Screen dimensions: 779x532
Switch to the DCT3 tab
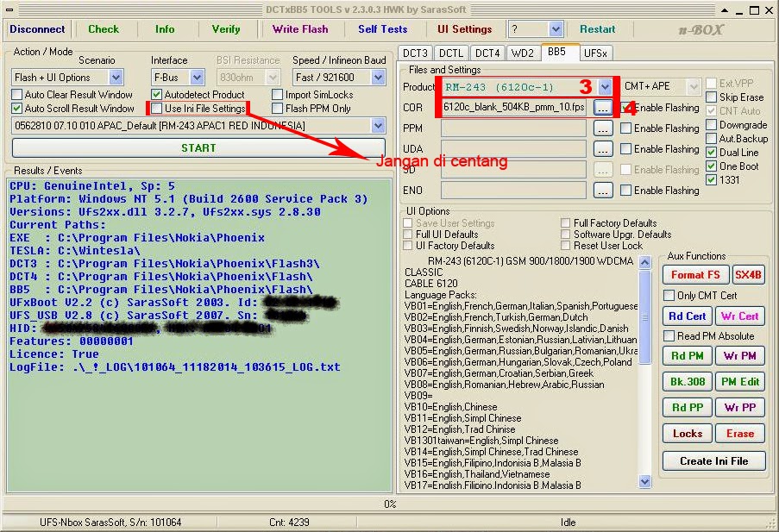415,53
